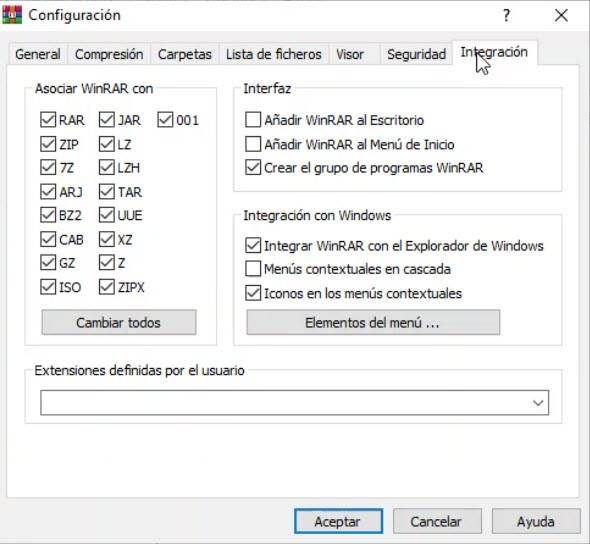Click inside the Extensiones definidas por el usuario field
Image resolution: width=590 pixels, height=544 pixels.
[294, 403]
